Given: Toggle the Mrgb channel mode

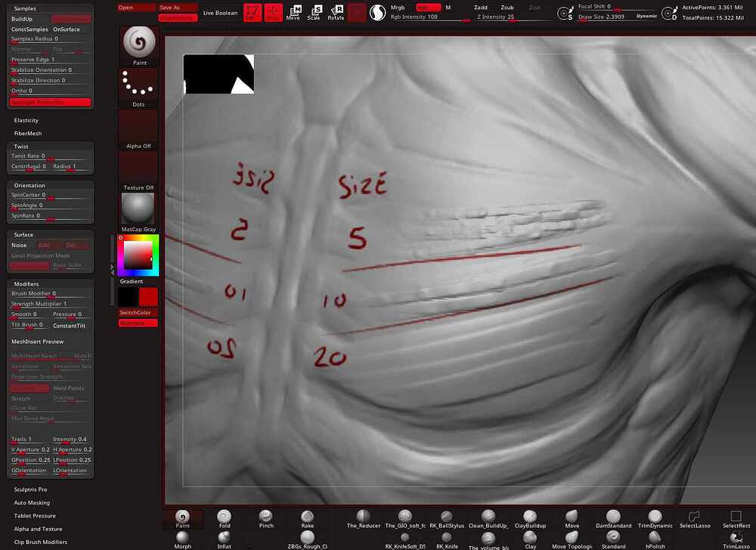Looking at the screenshot, I should 398,8.
